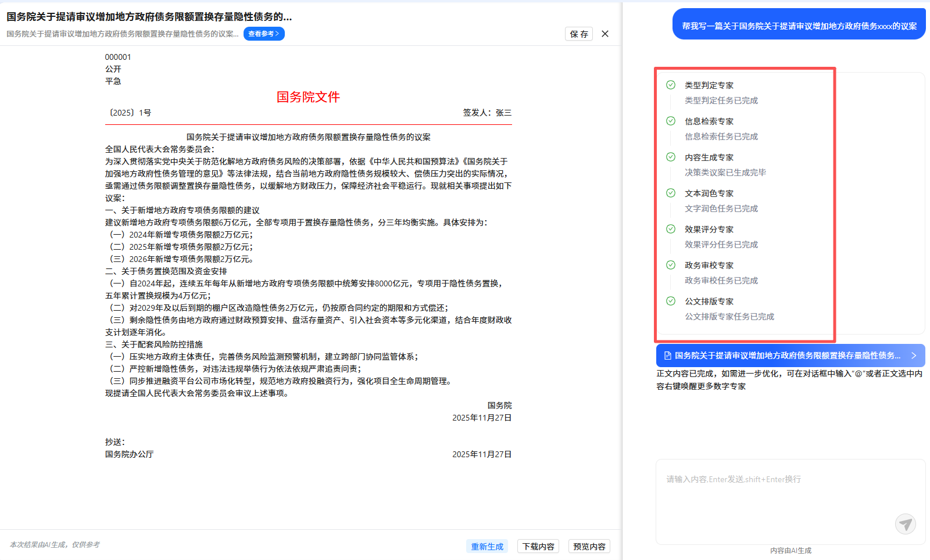
Task: Click the 文本润色专家 check icon
Action: pyautogui.click(x=671, y=193)
